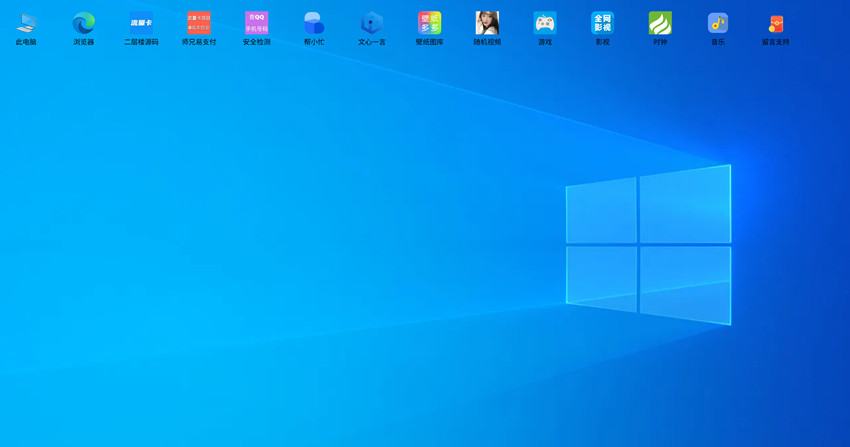
Task: Open the 此电脑 (This PC) desktop icon
Action: point(26,23)
